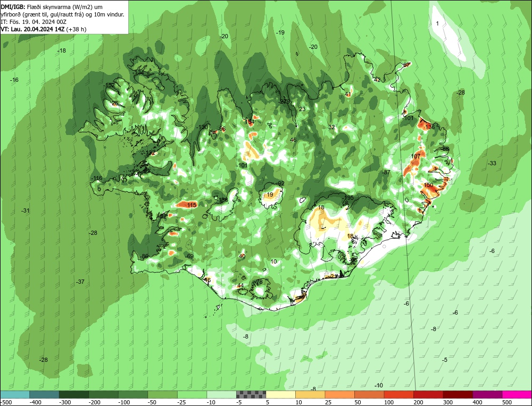This screenshot has width=532, height=406.
Task: Click the '44' value in south Iceland
Action: tap(240, 286)
